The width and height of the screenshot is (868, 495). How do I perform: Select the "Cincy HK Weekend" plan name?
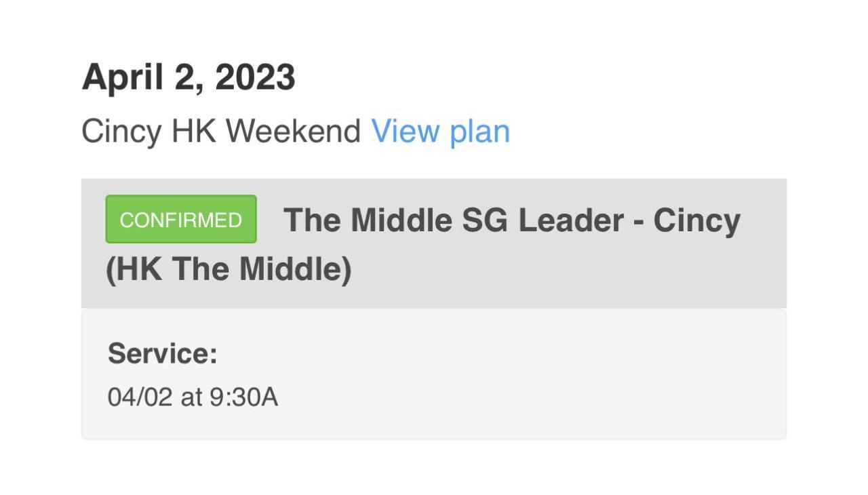tap(221, 132)
